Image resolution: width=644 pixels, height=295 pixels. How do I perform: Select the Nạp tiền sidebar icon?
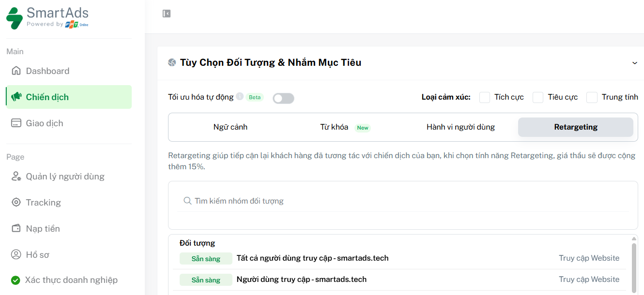(15, 228)
